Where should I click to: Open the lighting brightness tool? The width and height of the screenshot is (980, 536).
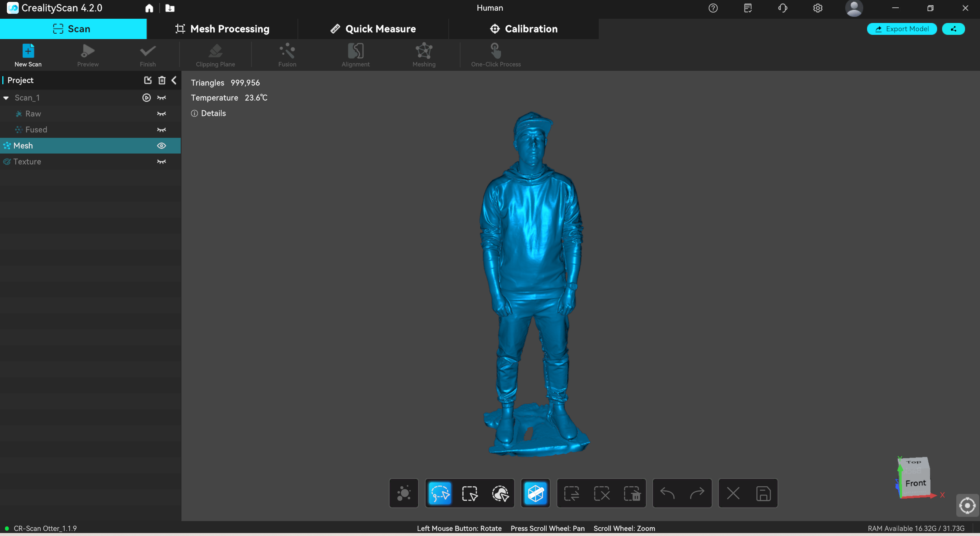point(403,493)
